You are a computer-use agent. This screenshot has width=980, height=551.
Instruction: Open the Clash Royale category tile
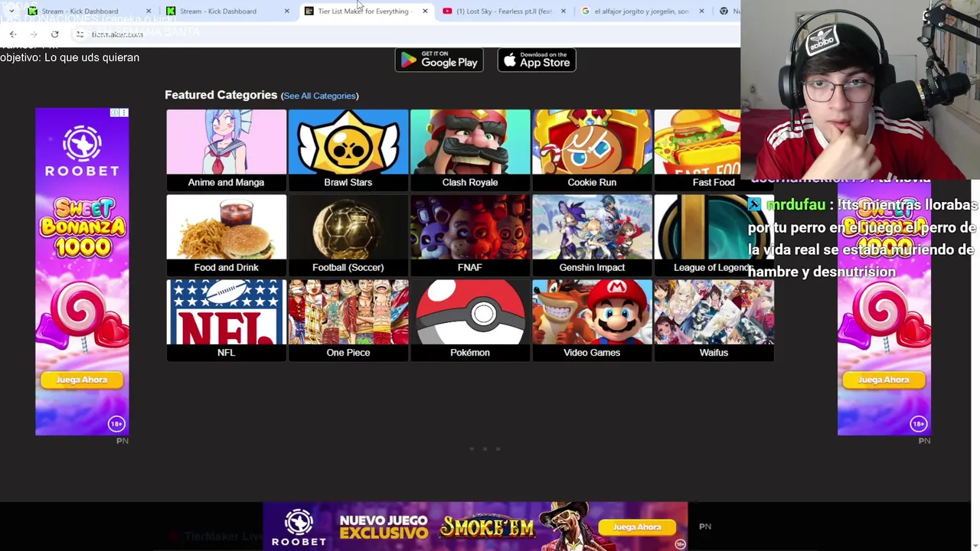click(470, 149)
